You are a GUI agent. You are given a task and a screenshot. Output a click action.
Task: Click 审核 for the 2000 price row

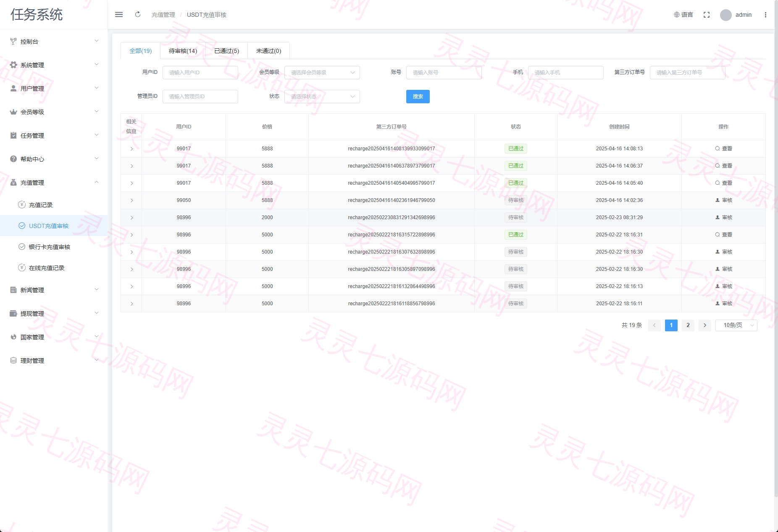[723, 218]
